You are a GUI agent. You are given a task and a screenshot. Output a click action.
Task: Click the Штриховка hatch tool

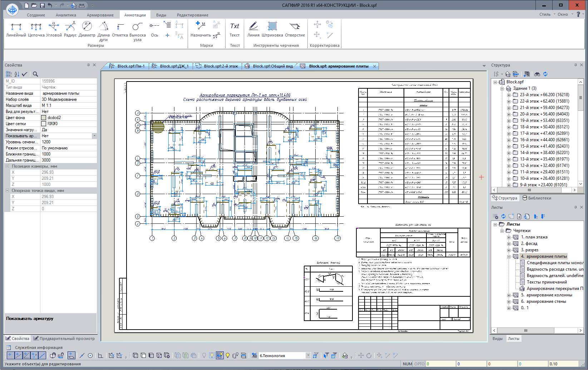pos(272,29)
